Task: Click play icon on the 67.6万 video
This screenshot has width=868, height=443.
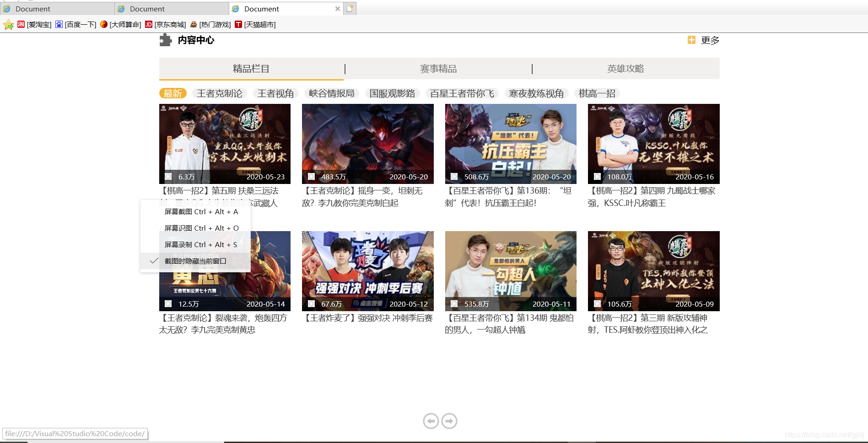Action: tap(311, 304)
